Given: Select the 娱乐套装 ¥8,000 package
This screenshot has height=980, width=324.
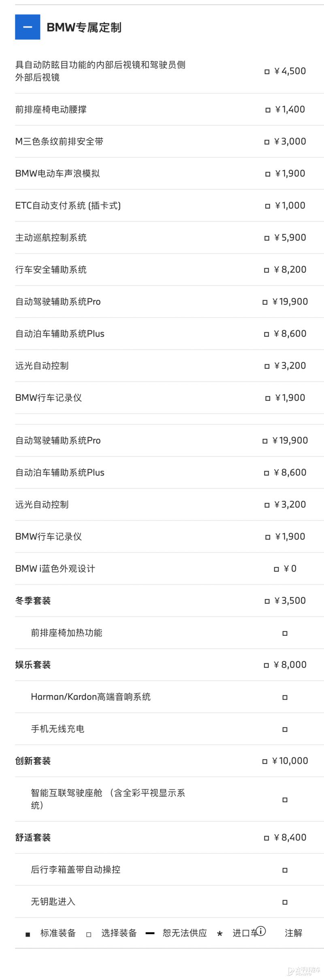Looking at the screenshot, I should (266, 665).
